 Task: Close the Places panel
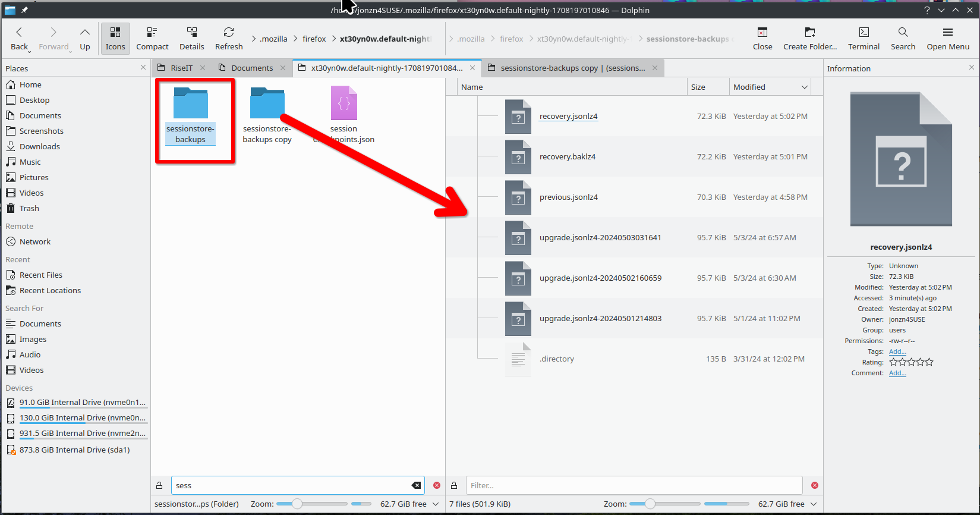pos(143,68)
